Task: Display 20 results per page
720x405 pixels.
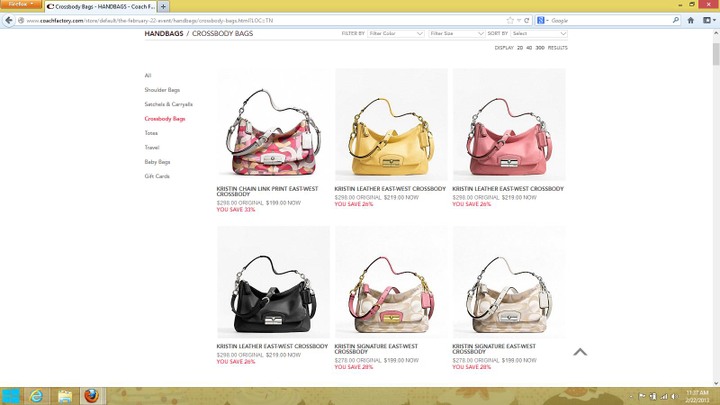Action: coord(520,48)
